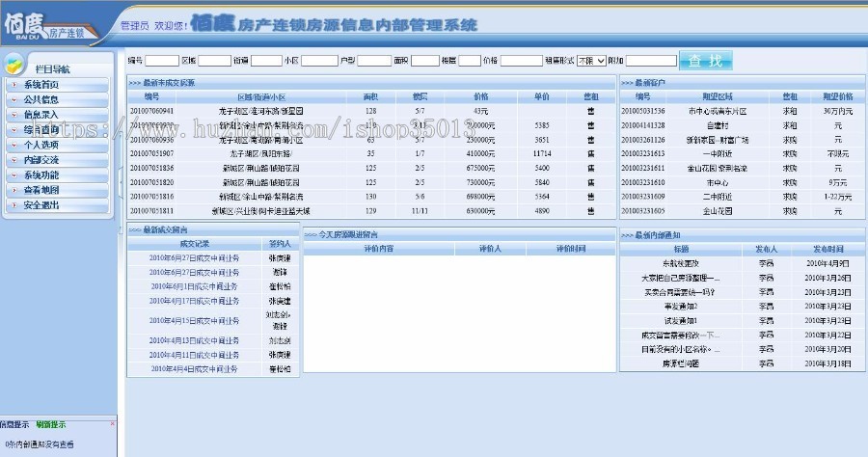Focus the 附加 search input field

point(651,61)
